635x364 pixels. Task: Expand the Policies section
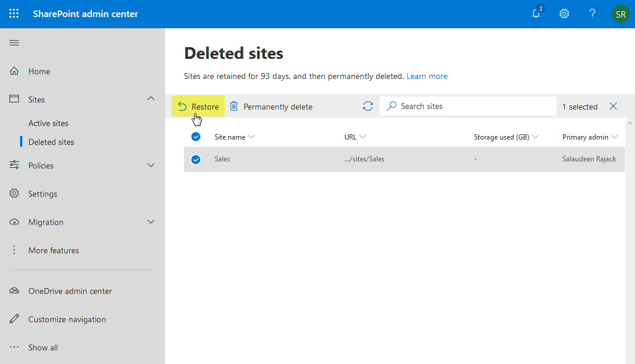(150, 165)
